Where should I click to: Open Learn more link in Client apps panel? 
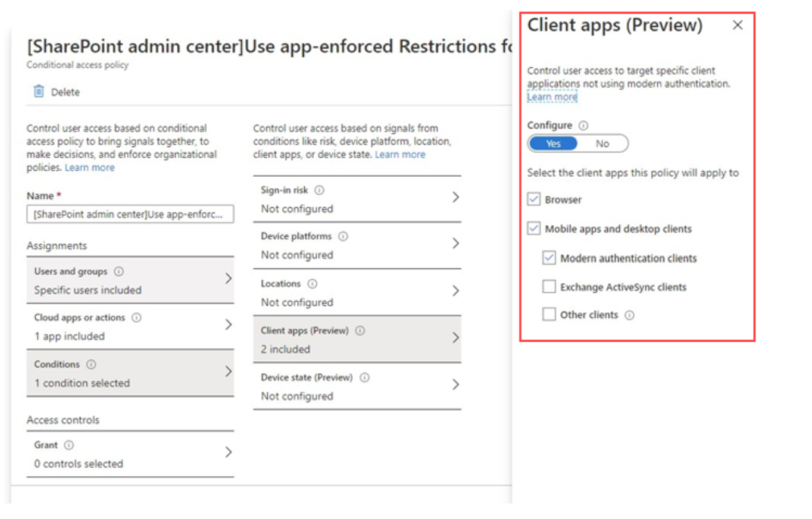click(552, 97)
